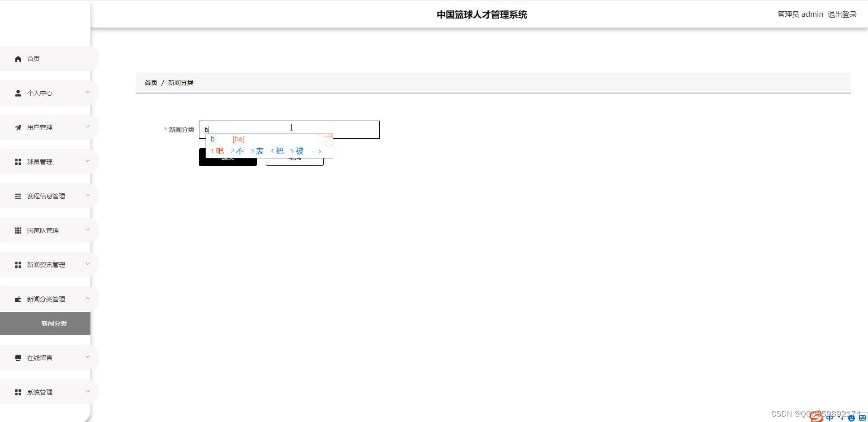868x422 pixels.
Task: Expand the 系统管理 menu chevron
Action: coord(88,391)
